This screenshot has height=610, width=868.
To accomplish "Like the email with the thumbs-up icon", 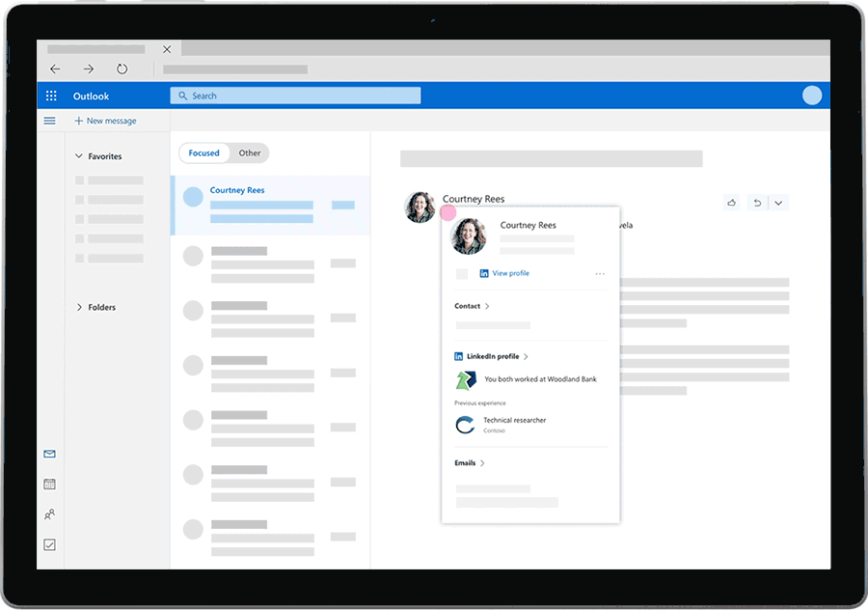I will tap(732, 203).
